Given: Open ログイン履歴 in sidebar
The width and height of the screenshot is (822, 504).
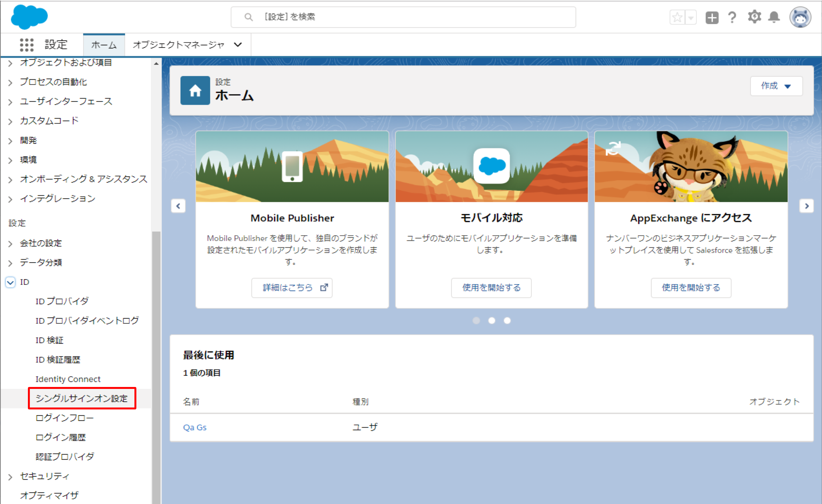Looking at the screenshot, I should (61, 437).
